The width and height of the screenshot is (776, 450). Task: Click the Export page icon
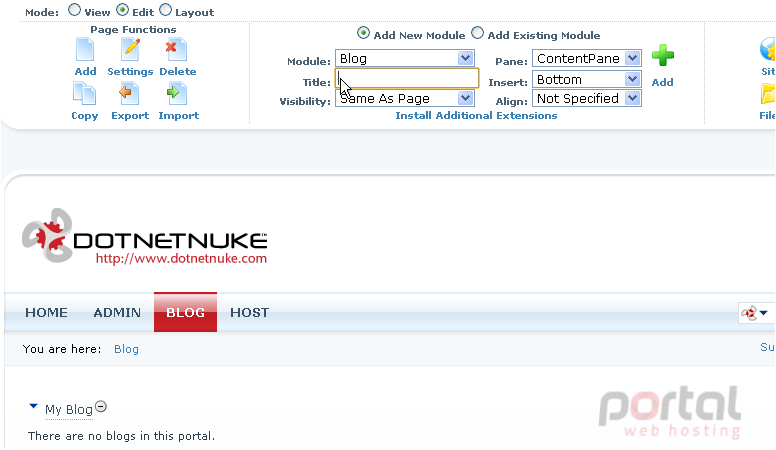129,94
